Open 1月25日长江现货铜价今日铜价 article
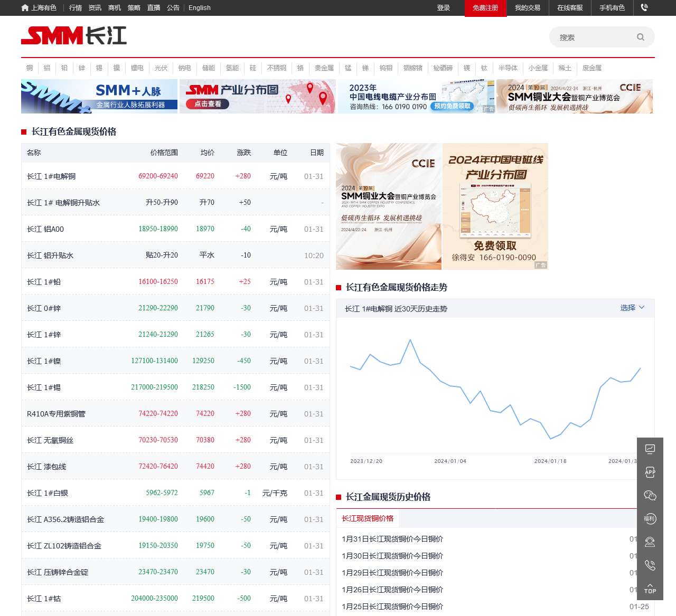Viewport: 676px width, 616px height. pyautogui.click(x=392, y=606)
